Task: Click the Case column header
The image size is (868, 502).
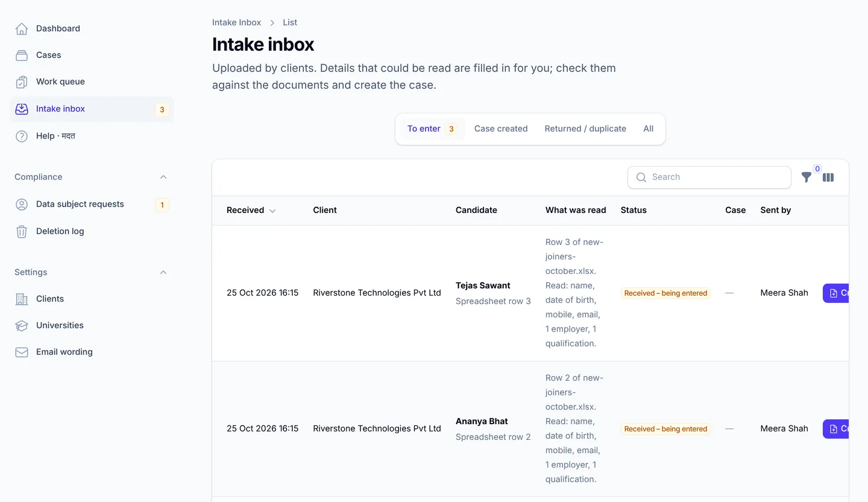Action: (x=735, y=210)
